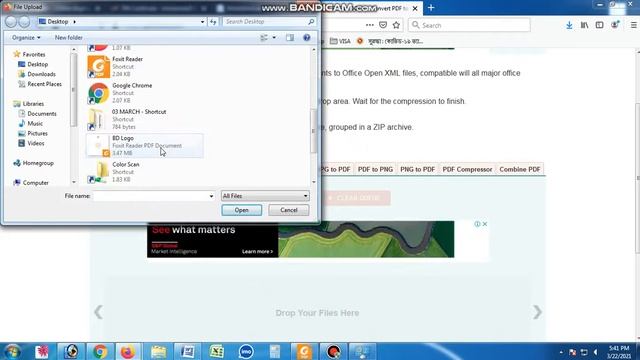The image size is (640, 360).
Task: Click the right carousel arrow on webpage
Action: (x=537, y=312)
